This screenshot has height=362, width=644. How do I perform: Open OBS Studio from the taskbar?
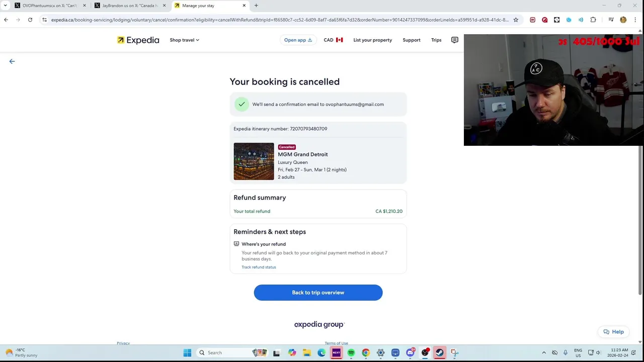click(425, 353)
